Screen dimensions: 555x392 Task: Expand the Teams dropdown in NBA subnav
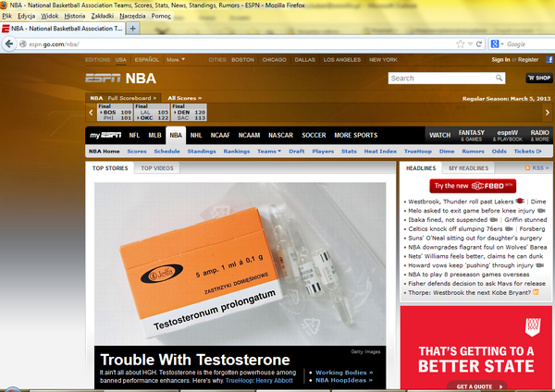coord(268,151)
